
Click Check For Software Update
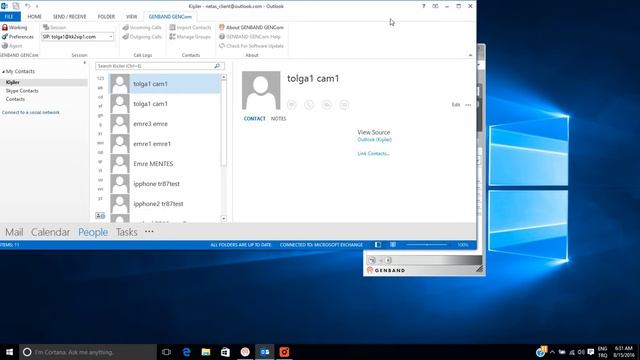click(251, 46)
